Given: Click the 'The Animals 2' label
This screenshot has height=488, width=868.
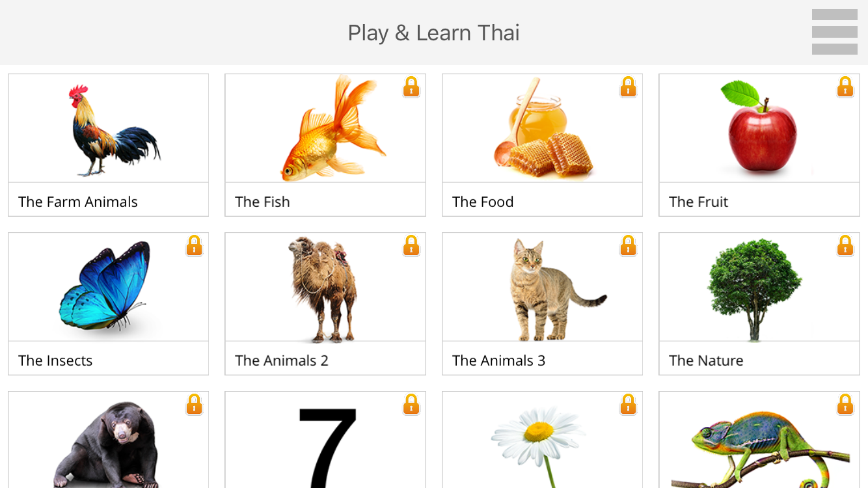Looking at the screenshot, I should click(282, 360).
